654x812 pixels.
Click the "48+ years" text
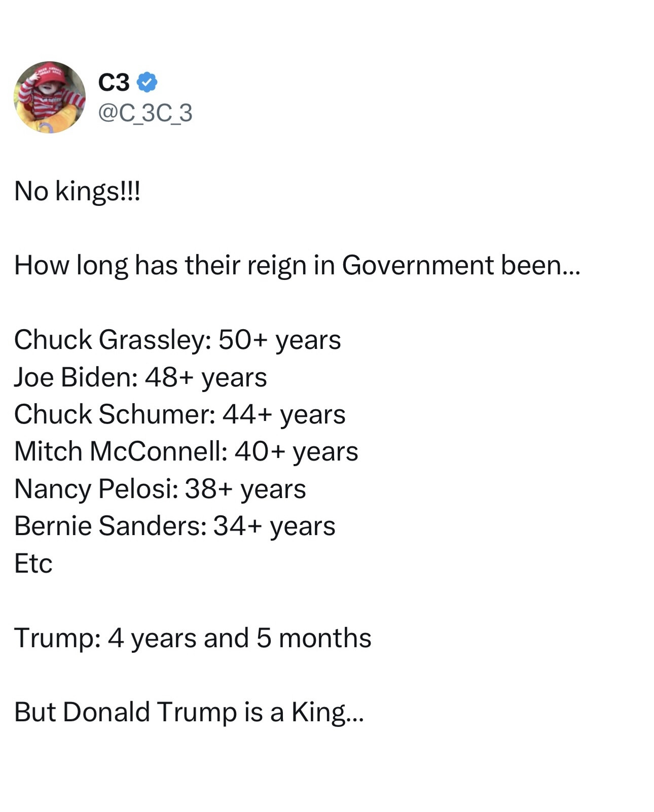click(x=206, y=377)
